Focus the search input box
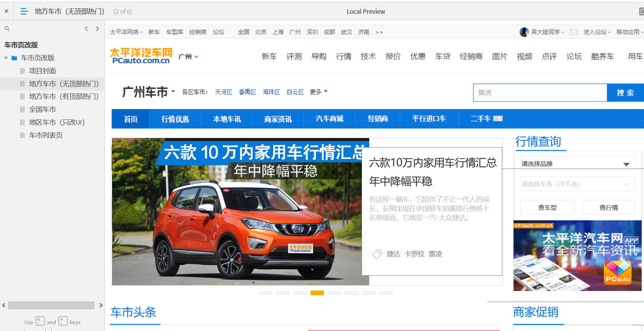 click(540, 93)
